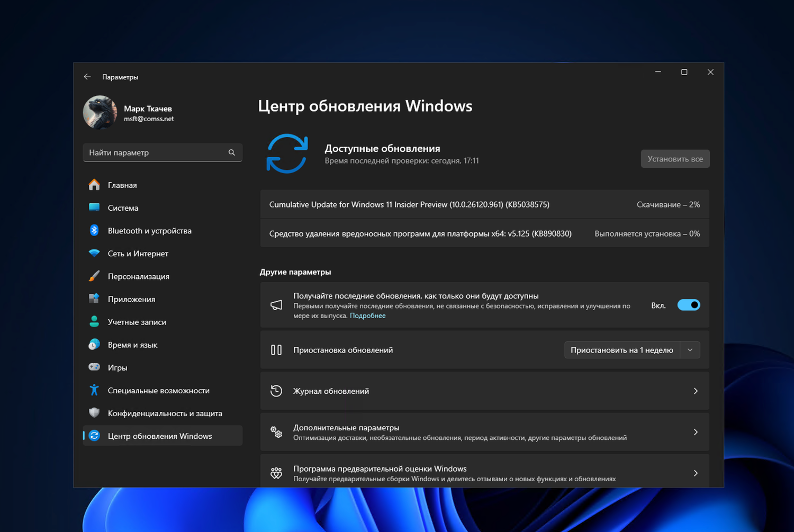Viewport: 794px width, 532px height.
Task: Expand Дополнительные параметры via its chevron
Action: click(x=696, y=432)
